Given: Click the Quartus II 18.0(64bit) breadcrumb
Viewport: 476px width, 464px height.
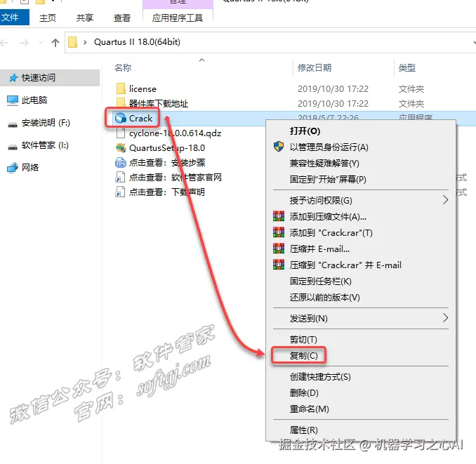Looking at the screenshot, I should pos(137,42).
